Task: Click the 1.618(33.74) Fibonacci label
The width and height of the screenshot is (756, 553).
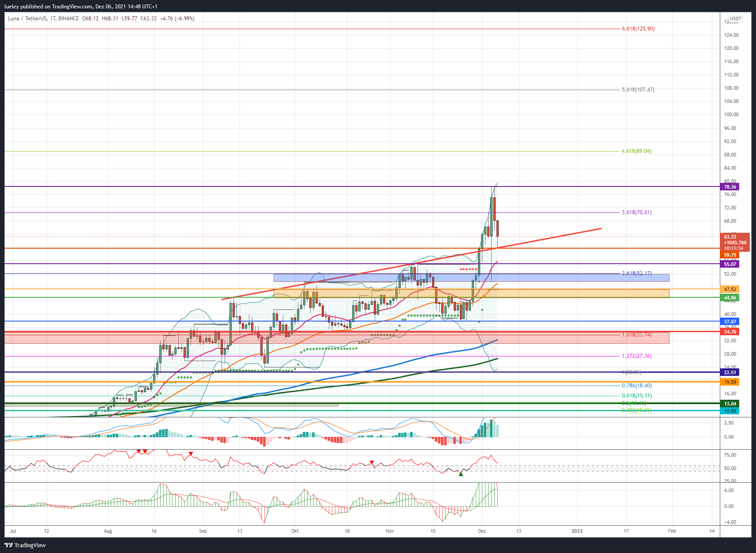Action: coord(636,335)
